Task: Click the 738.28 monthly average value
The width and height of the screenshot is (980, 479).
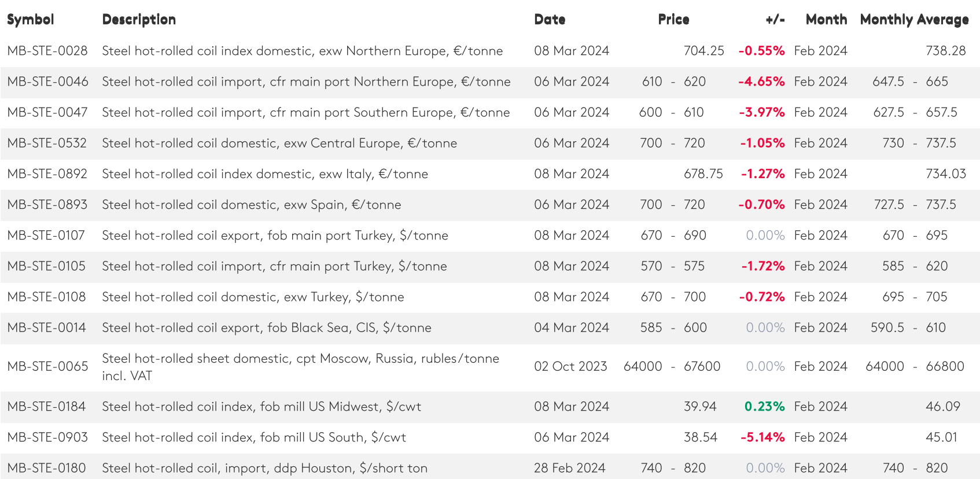Action: click(x=945, y=51)
